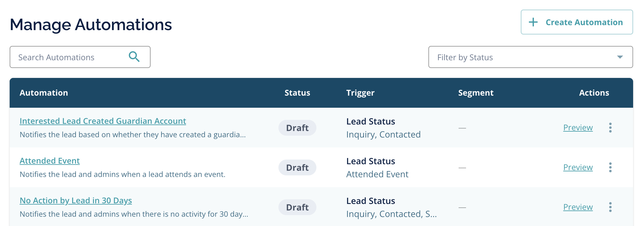Expand the Filter by Status dropdown arrow

[620, 57]
